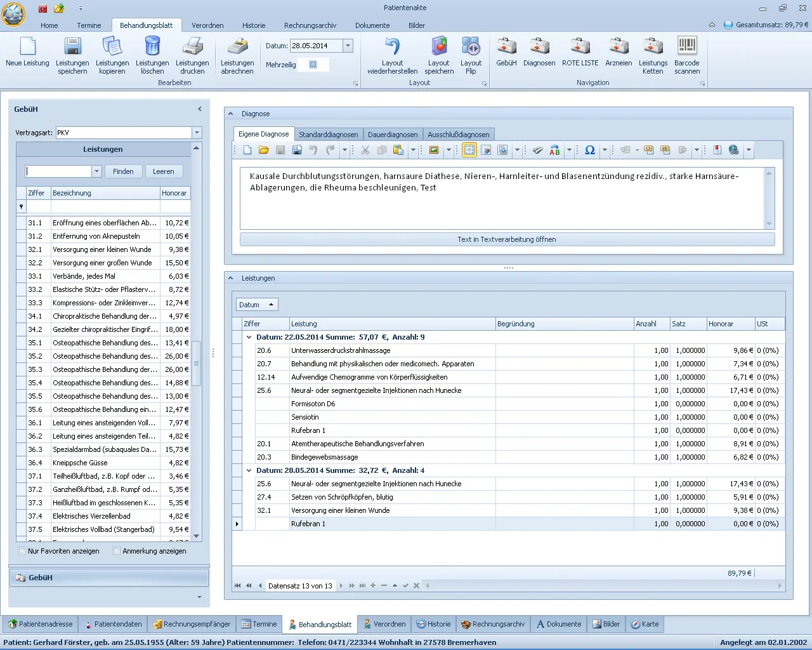
Task: Toggle the Mehrzeilig checkbox
Action: pos(313,65)
